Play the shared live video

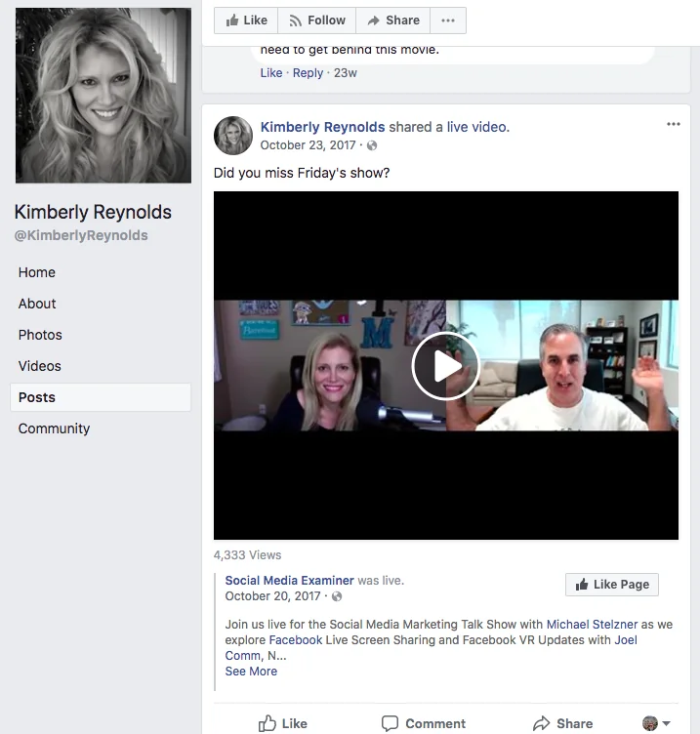pos(445,366)
